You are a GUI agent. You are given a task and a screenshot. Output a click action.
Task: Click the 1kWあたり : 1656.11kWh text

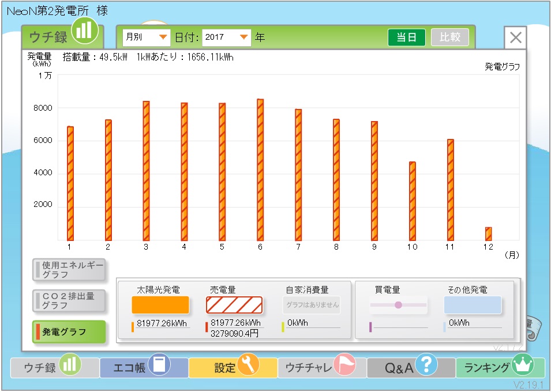coord(185,57)
